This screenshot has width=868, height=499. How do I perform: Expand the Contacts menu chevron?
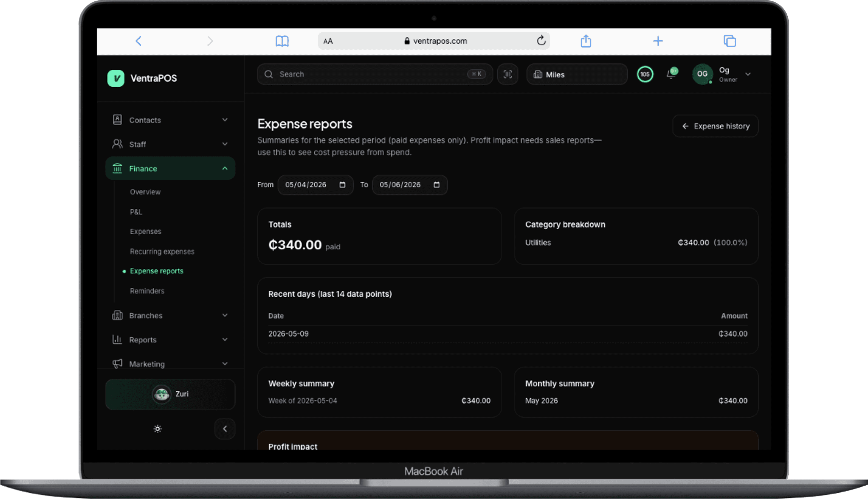225,120
